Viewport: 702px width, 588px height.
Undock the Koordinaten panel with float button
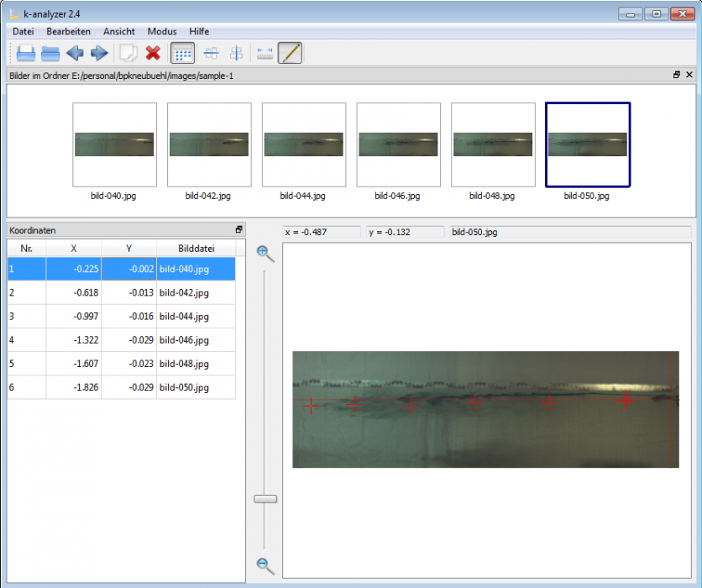click(238, 229)
